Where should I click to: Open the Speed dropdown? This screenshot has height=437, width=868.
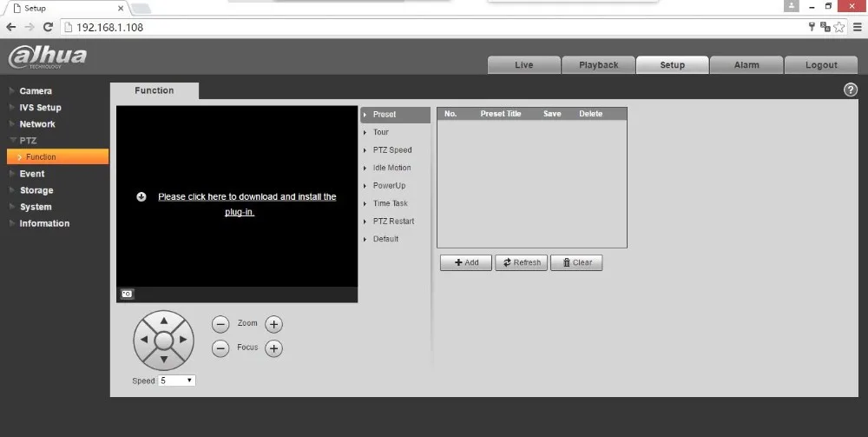click(176, 381)
